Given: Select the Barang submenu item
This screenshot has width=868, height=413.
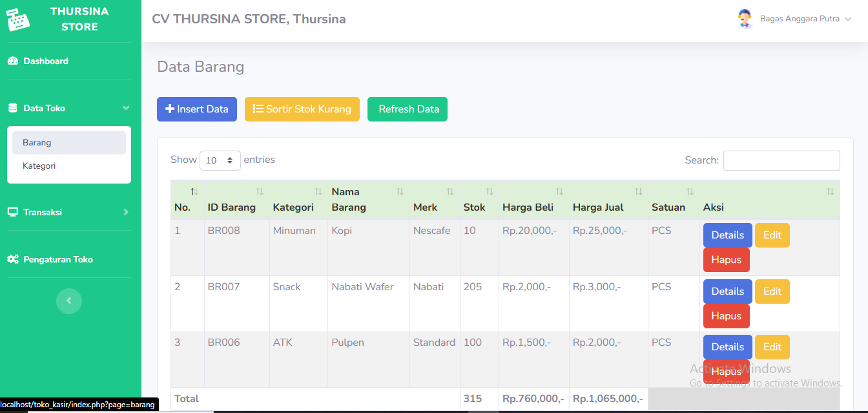Looking at the screenshot, I should 37,143.
